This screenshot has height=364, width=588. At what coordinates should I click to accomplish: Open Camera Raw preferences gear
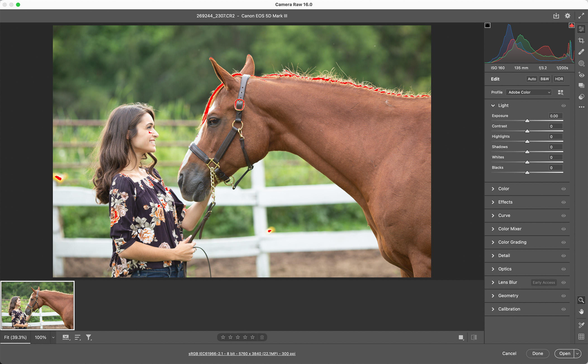pyautogui.click(x=567, y=16)
